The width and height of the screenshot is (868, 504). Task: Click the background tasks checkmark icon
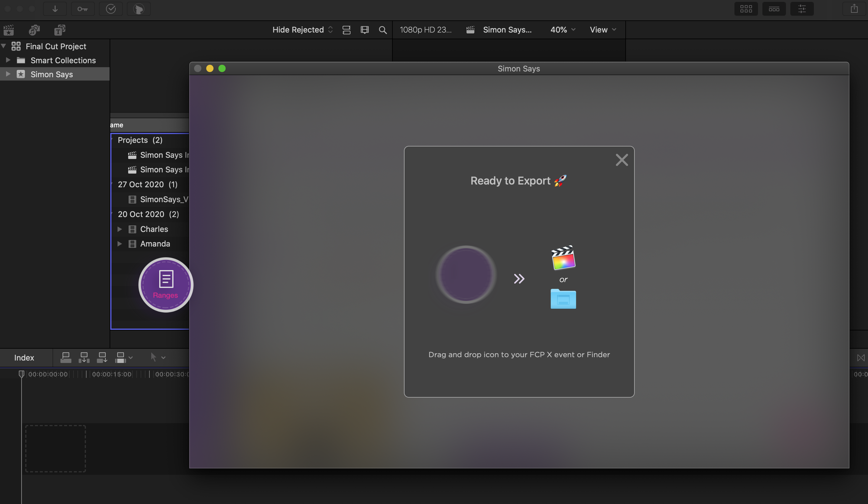[x=111, y=9]
